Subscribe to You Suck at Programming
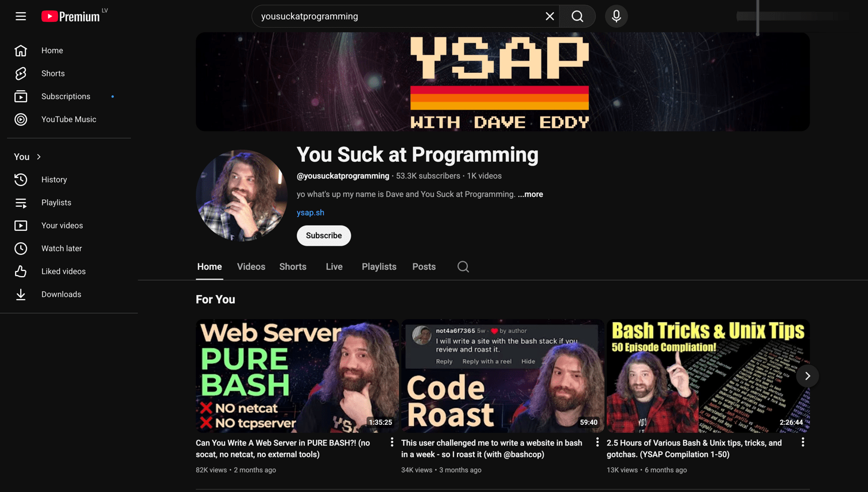 (324, 235)
